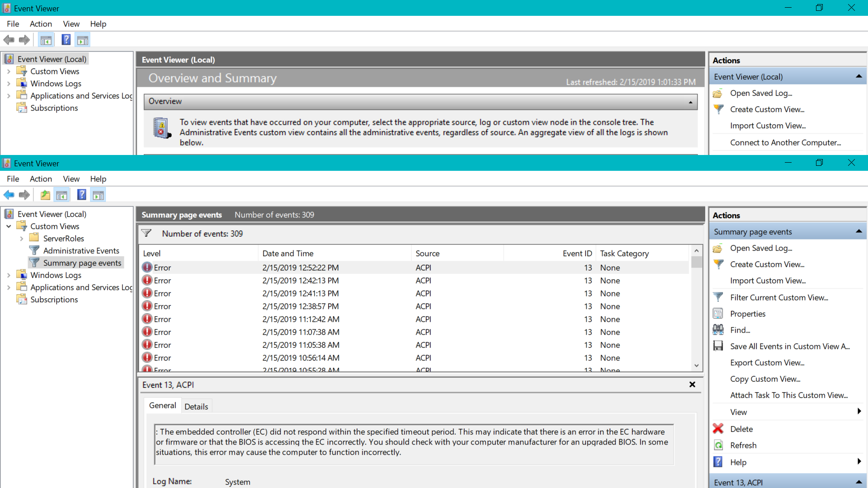Click Filter Current Custom View funnel icon
The width and height of the screenshot is (868, 488).
point(718,297)
